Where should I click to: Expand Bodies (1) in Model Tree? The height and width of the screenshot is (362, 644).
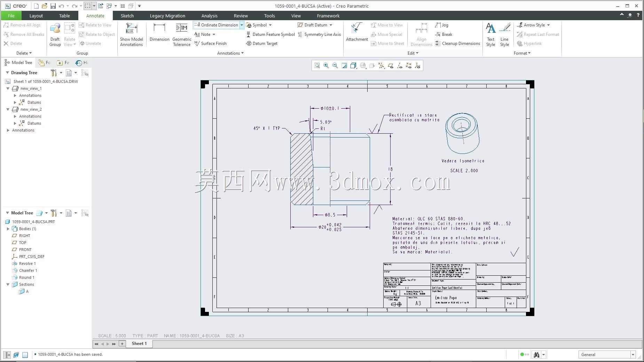(8, 229)
